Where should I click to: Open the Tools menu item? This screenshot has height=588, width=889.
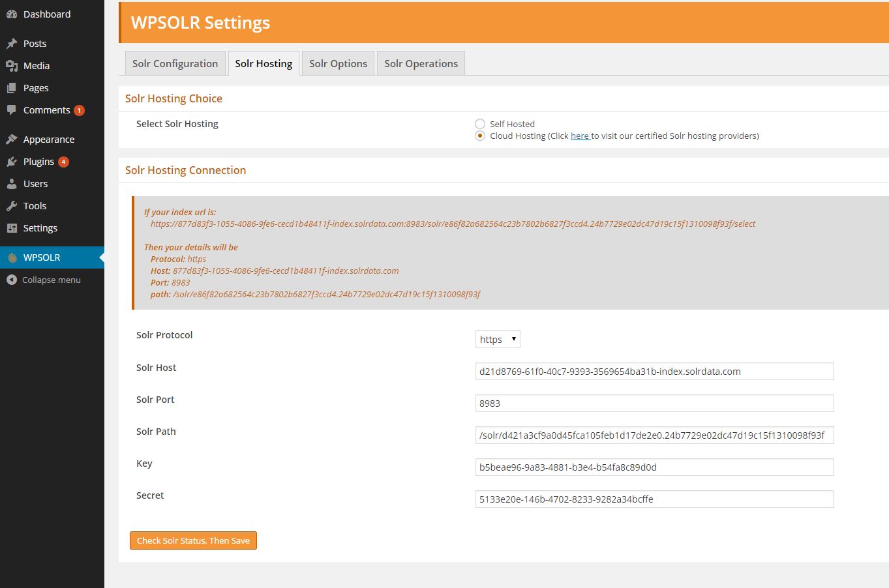(52, 206)
